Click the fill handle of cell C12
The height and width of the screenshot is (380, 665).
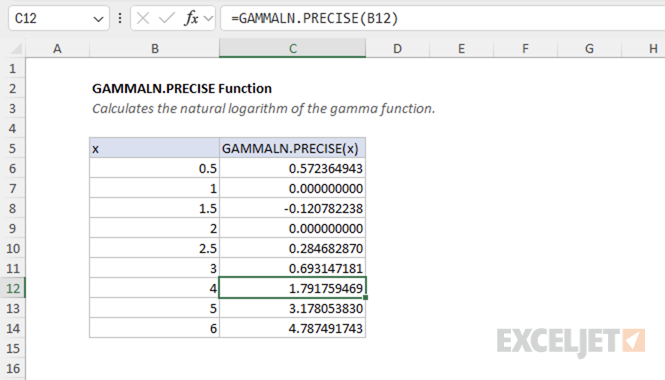[366, 297]
